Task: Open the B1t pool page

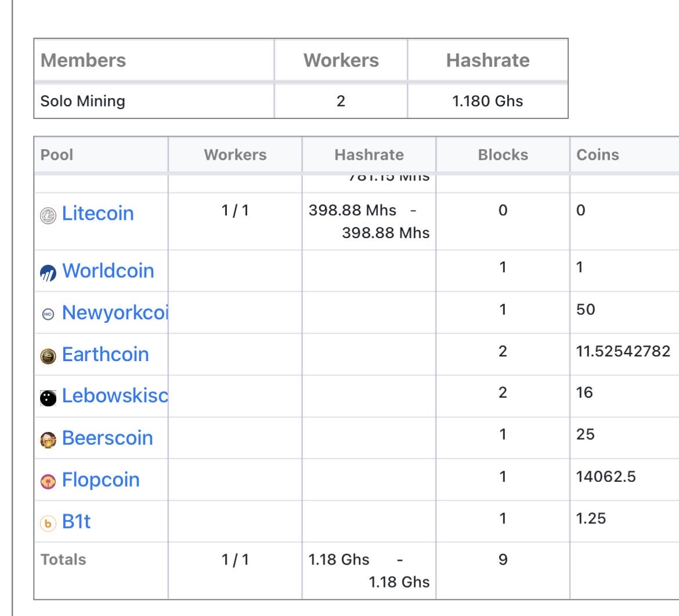Action: click(77, 522)
